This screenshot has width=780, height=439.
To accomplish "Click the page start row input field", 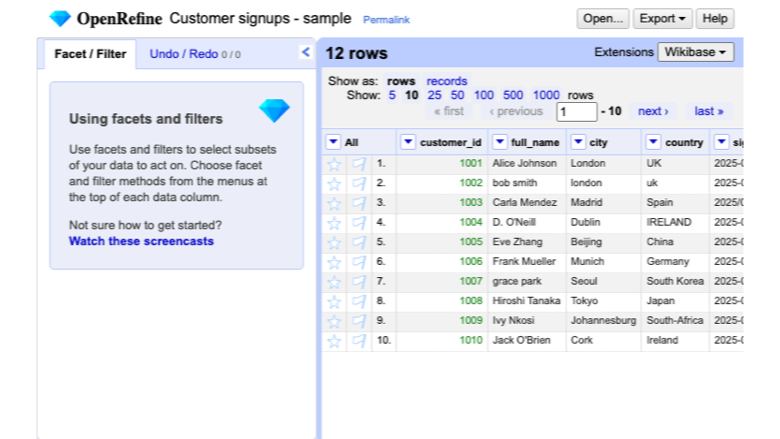I will 576,111.
